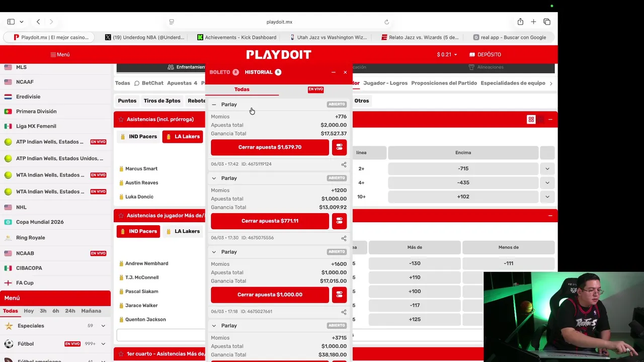This screenshot has width=644, height=362.
Task: Expand the Especiales sports category
Action: 103,326
